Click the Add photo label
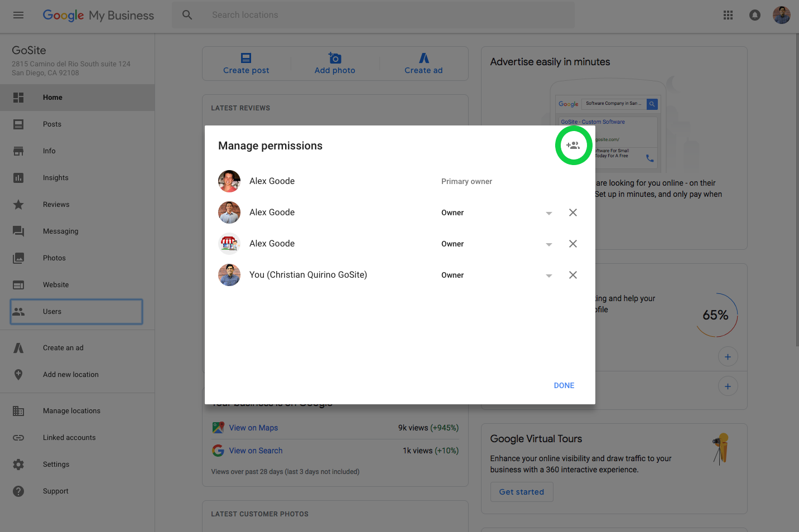This screenshot has width=799, height=532. 335,70
